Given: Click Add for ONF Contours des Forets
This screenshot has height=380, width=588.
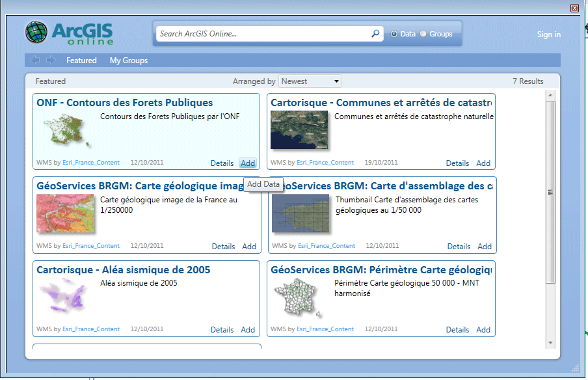Looking at the screenshot, I should pos(248,163).
